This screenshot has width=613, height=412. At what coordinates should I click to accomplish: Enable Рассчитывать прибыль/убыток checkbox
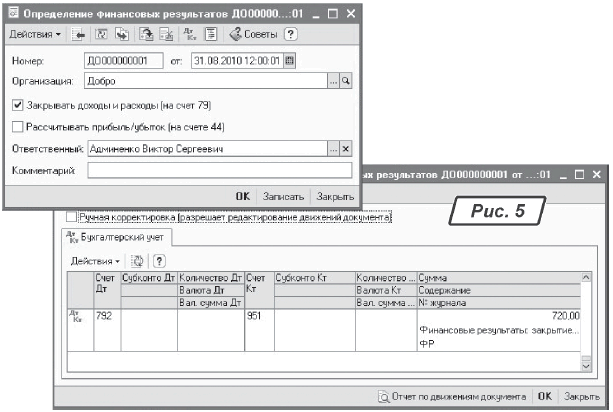pos(18,126)
